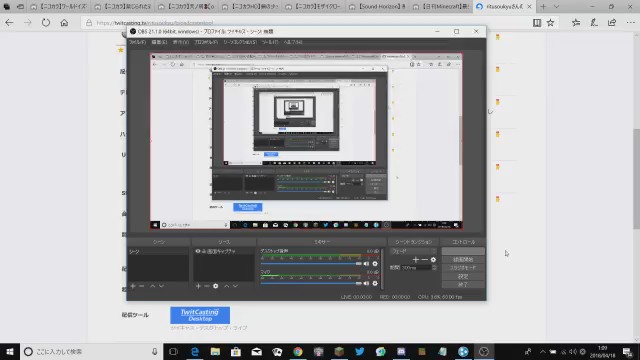Open OBS Scene Collection menu
The image size is (640, 360).
point(240,42)
